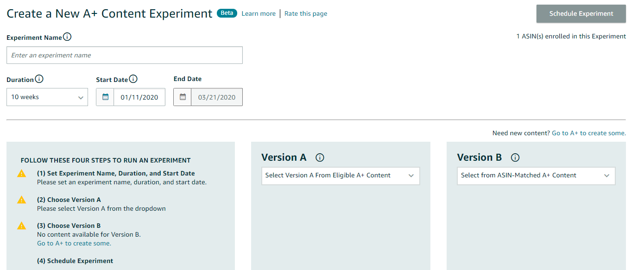Click the Start Date field showing 01/11/2020
The width and height of the screenshot is (644, 270).
[139, 97]
